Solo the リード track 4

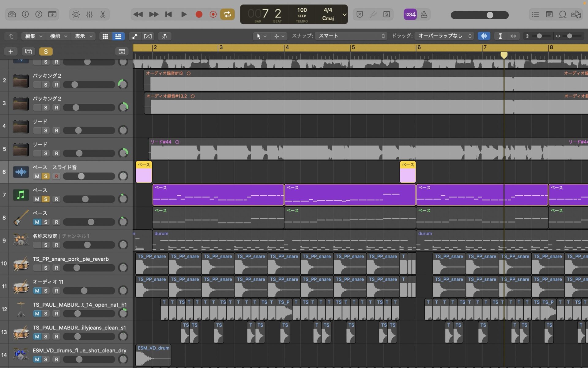[46, 130]
